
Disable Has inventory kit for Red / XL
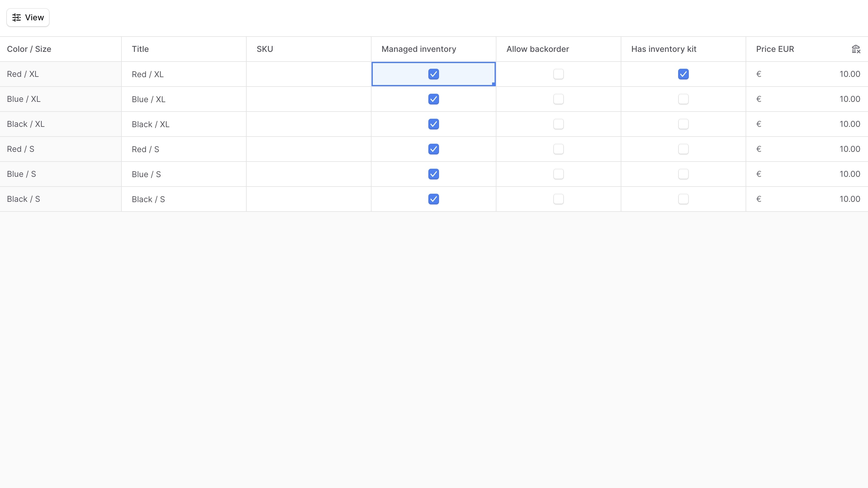point(683,74)
